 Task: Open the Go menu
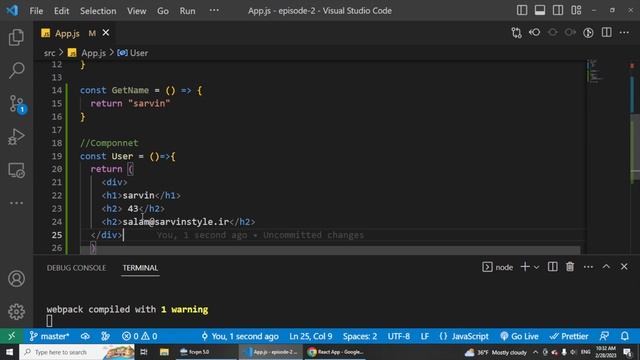point(163,11)
